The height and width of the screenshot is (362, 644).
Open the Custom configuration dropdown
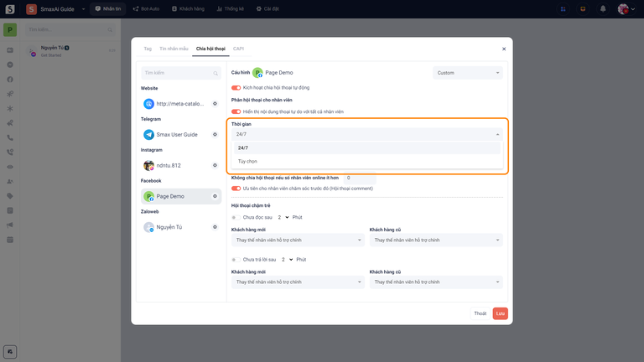tap(467, 73)
